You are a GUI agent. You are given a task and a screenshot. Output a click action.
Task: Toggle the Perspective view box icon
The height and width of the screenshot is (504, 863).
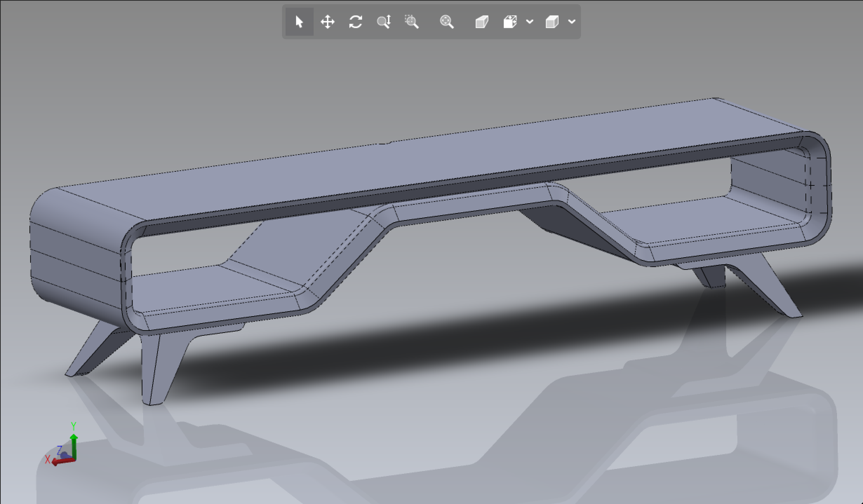[x=482, y=22]
